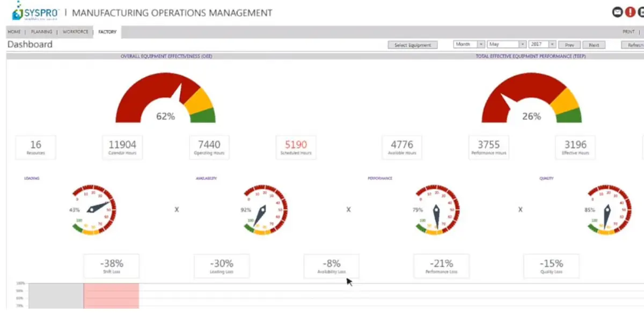
Task: Open the 2017 year dropdown
Action: [x=542, y=45]
